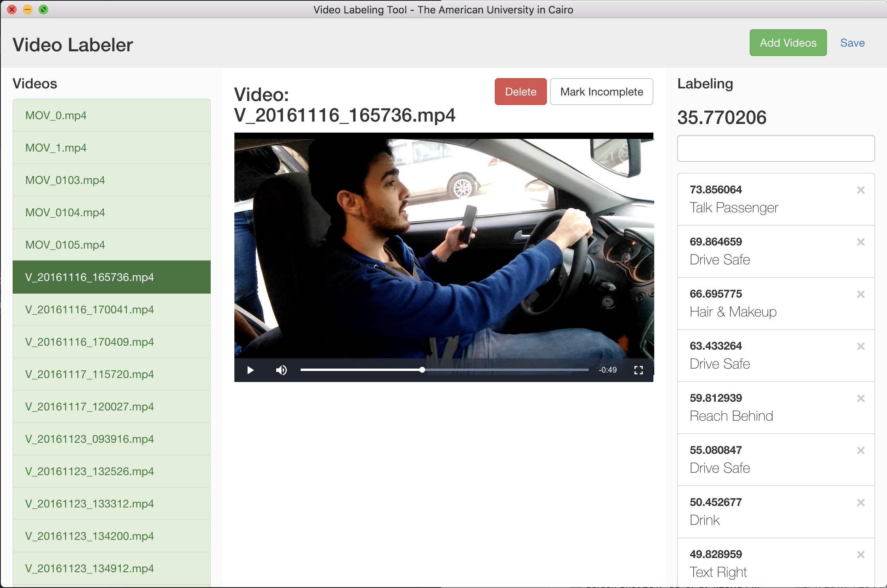Click the video progress slider
The image size is (887, 588).
click(444, 370)
